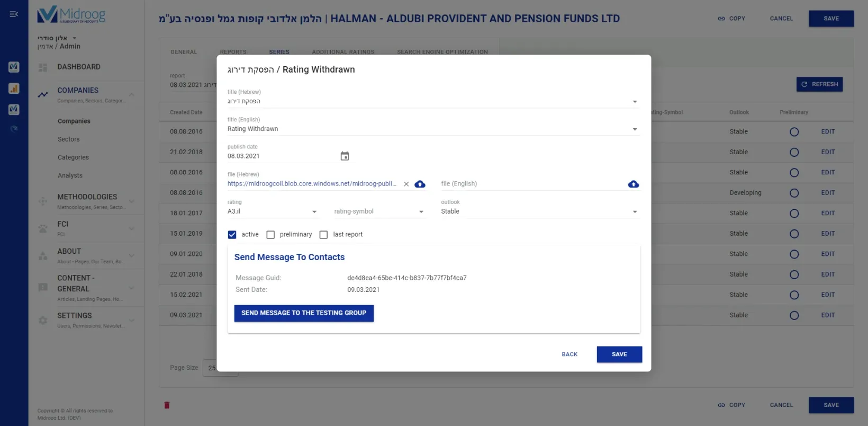Click the FCI paw icon in sidebar
Image resolution: width=868 pixels, height=426 pixels.
tap(43, 228)
